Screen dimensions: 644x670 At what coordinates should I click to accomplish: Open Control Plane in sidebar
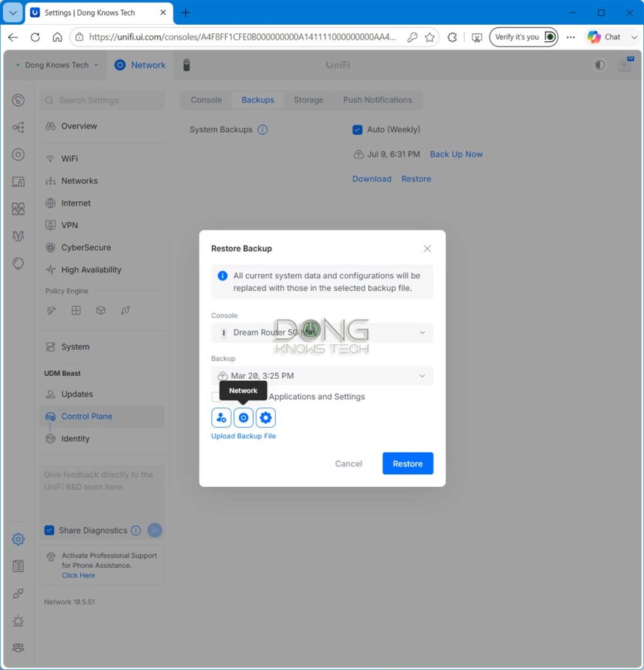(103, 416)
